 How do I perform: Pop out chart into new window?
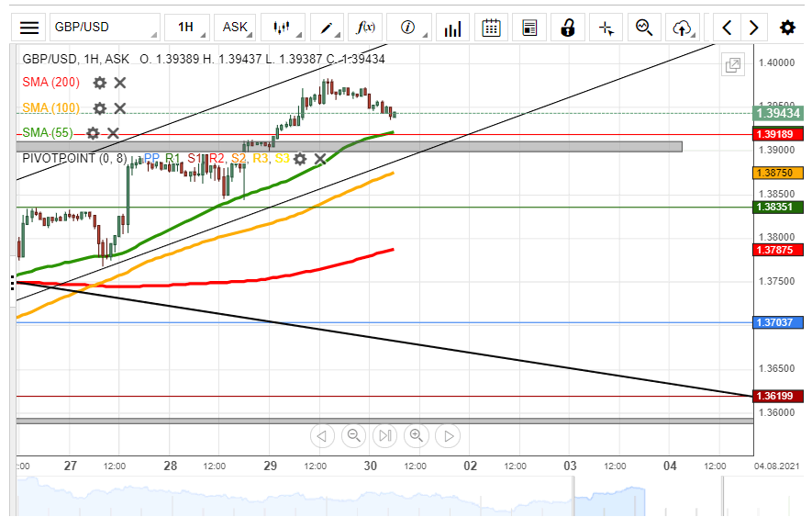tap(733, 64)
